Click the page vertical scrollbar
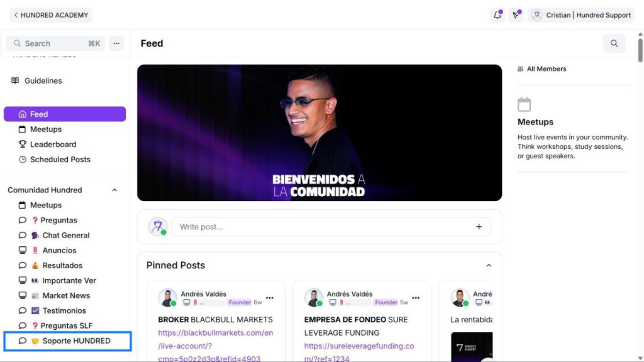Viewport: 644px width, 362px height. tap(640, 49)
